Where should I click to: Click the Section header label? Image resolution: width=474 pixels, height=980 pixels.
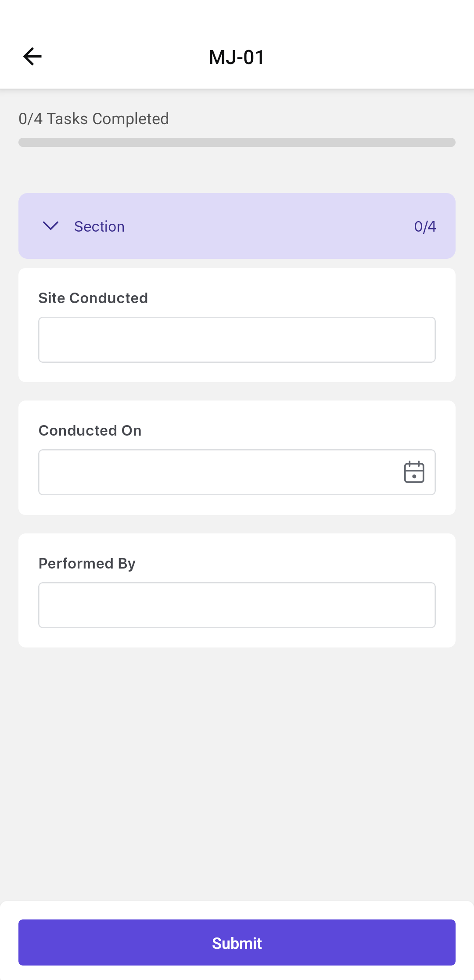[x=99, y=226]
